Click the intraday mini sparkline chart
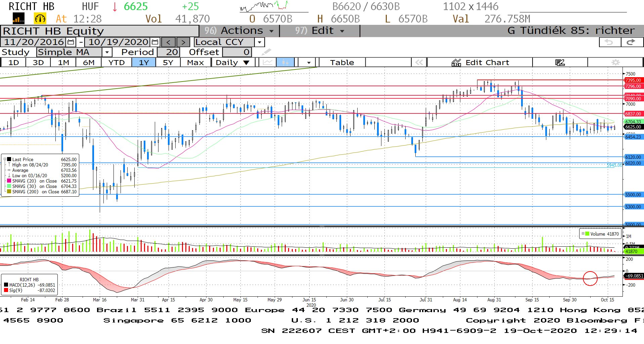 (264, 6)
